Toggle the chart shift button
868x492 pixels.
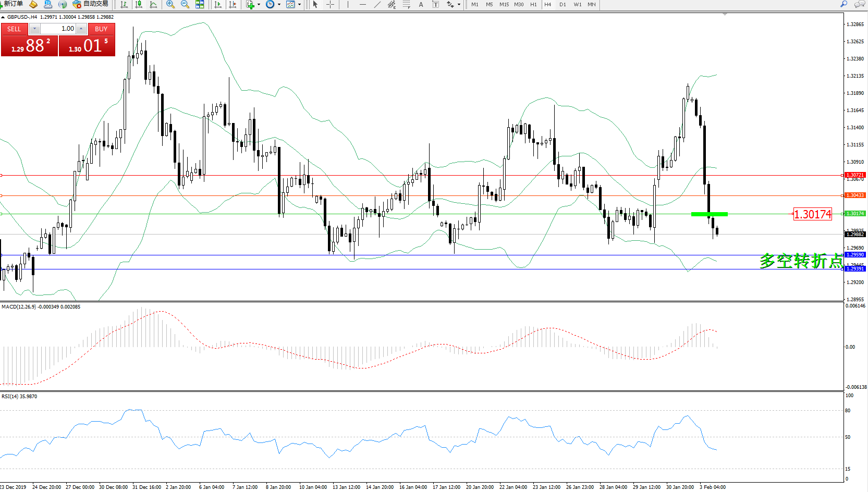[233, 4]
